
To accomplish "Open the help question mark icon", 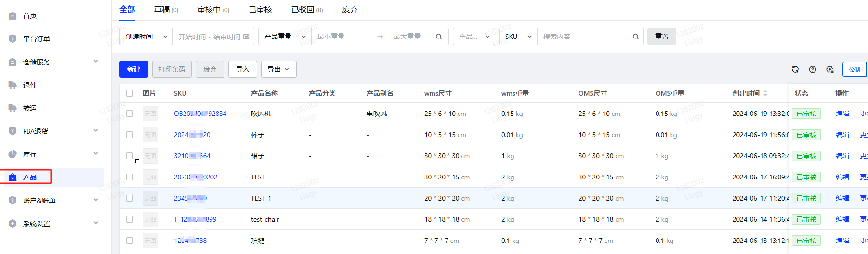I will coord(813,69).
